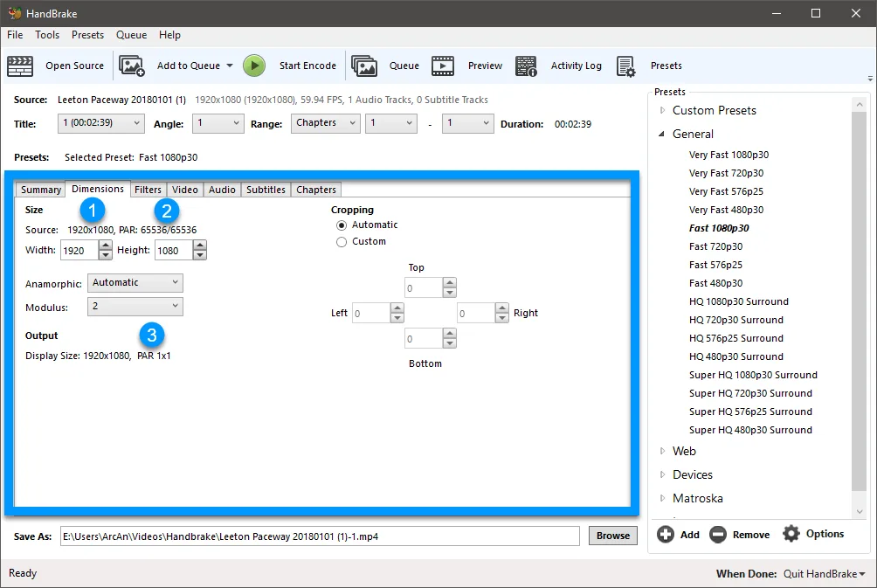Click the Preview film icon
The height and width of the screenshot is (588, 877).
tap(443, 66)
